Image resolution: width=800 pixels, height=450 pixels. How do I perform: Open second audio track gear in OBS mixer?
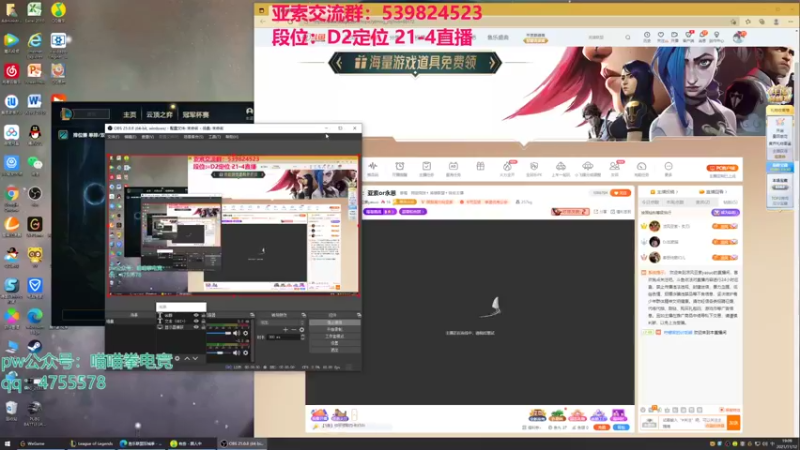245,353
